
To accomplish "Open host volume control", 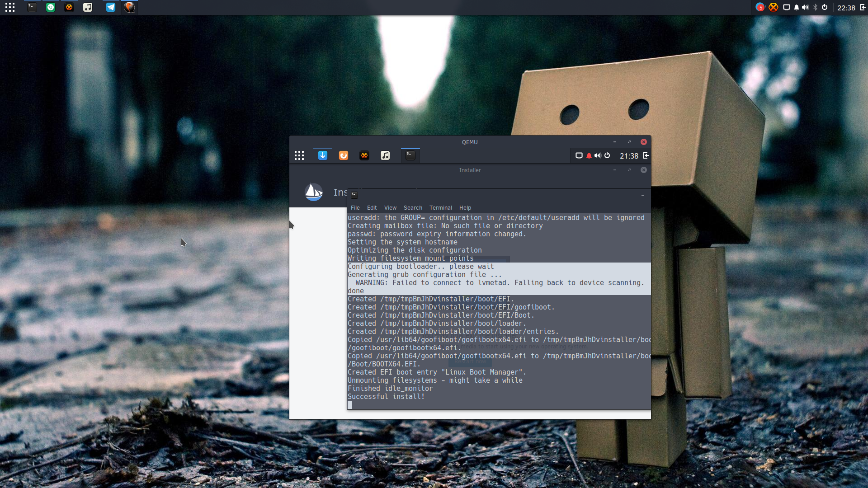I will 805,7.
